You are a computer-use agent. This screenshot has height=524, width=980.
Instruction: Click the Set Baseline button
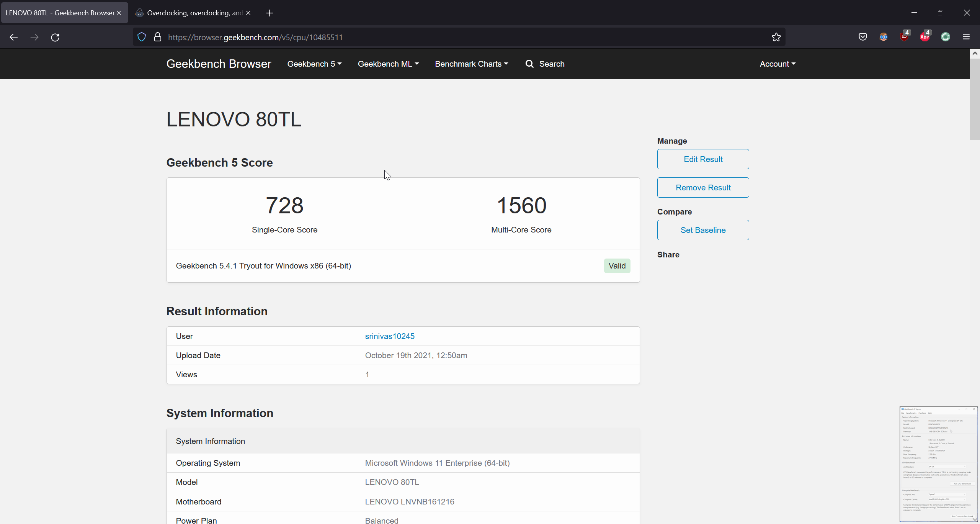(703, 230)
